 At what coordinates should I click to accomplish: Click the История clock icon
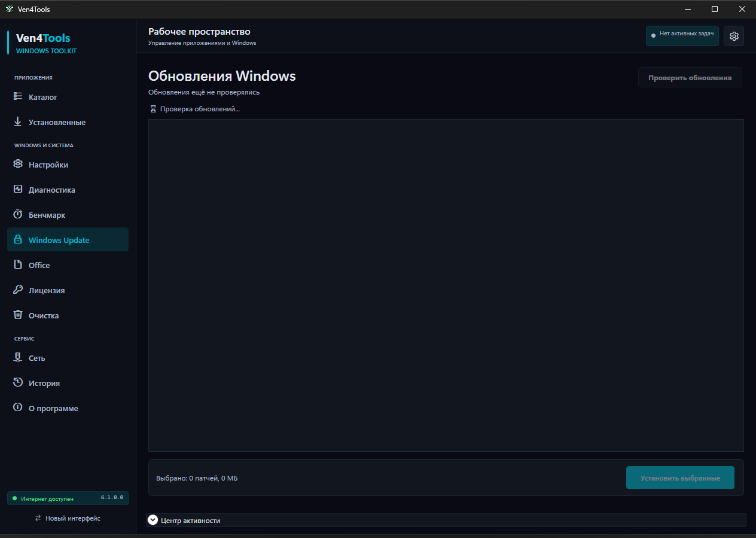pos(18,382)
